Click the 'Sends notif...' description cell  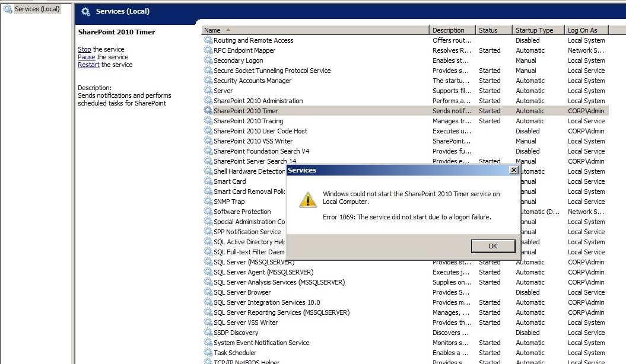(x=452, y=111)
